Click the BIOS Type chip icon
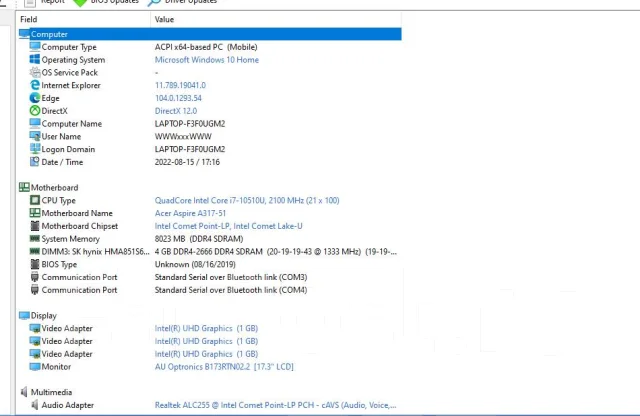 35,264
